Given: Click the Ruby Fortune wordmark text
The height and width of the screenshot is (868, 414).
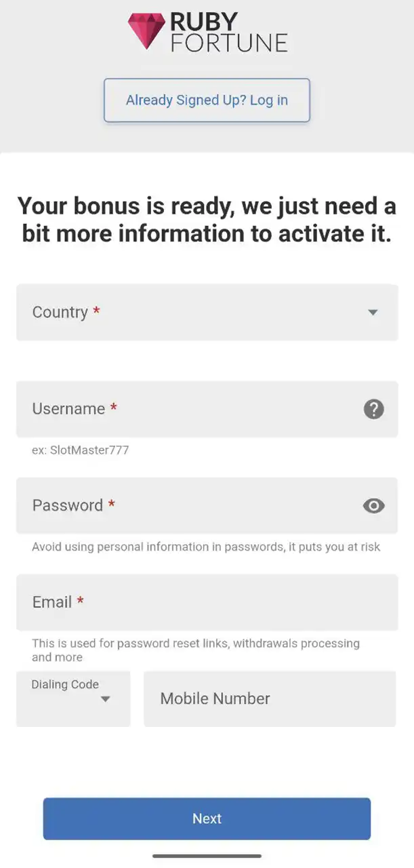Looking at the screenshot, I should tap(228, 33).
